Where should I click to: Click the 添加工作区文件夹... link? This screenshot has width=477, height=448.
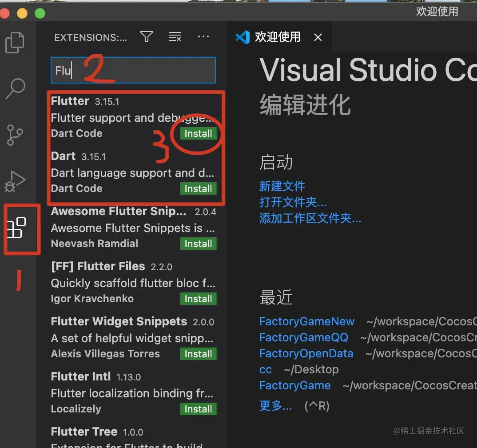pos(310,218)
